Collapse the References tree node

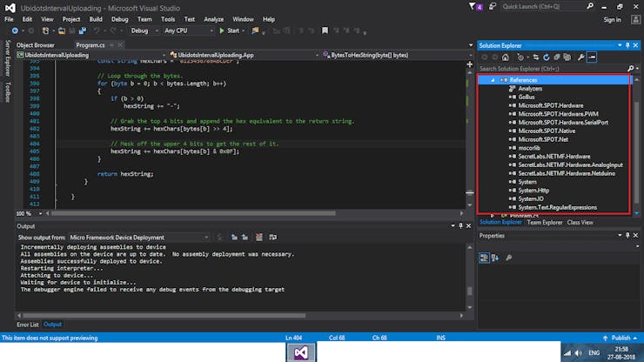(x=493, y=80)
